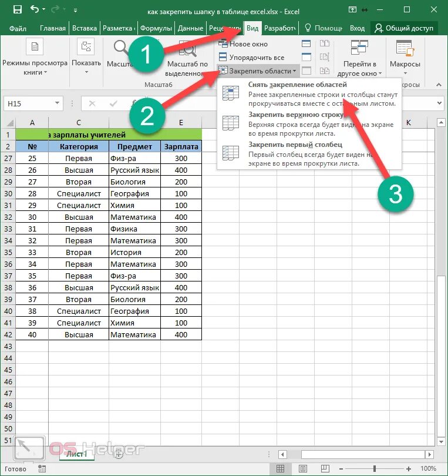This screenshot has width=448, height=476.
Task: Expand the formula bar with right chevron
Action: 439,103
